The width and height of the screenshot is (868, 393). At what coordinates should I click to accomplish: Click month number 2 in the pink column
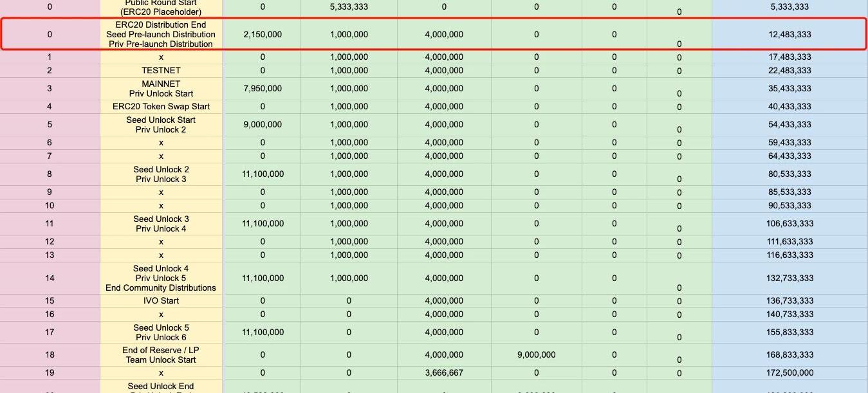point(50,70)
